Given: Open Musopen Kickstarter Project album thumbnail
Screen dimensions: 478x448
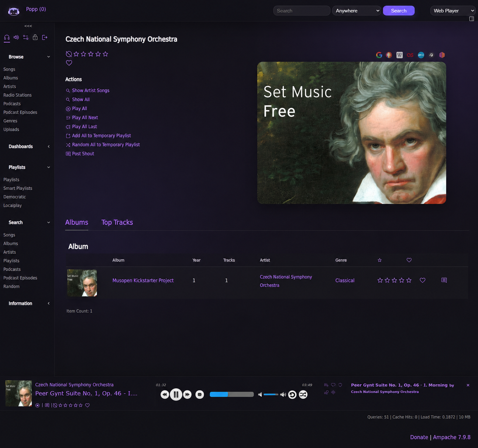Looking at the screenshot, I should tap(82, 283).
